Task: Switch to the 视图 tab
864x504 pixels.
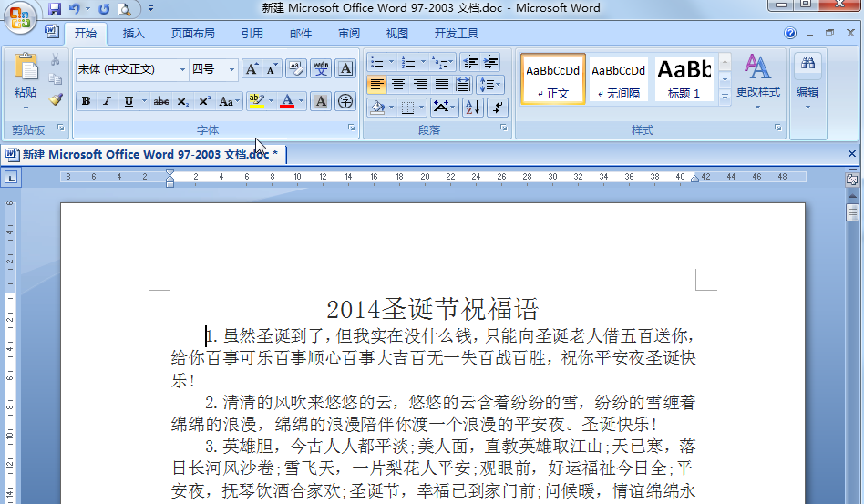Action: pos(396,34)
